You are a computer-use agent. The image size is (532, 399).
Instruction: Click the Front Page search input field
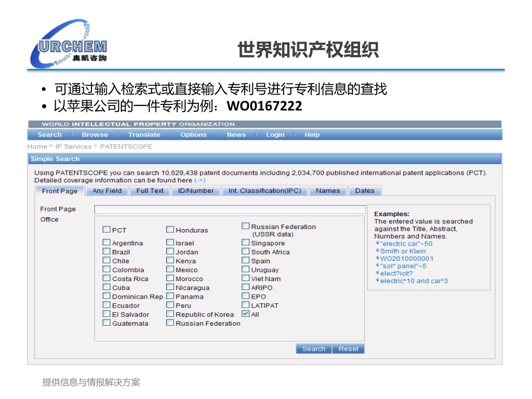pyautogui.click(x=230, y=209)
